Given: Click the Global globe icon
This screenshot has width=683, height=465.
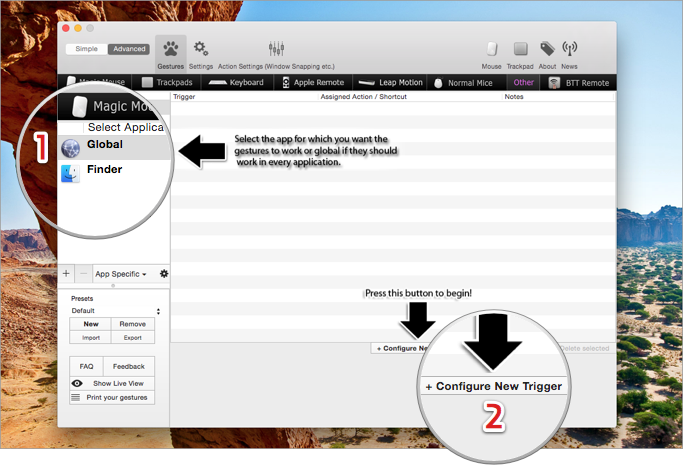Looking at the screenshot, I should coord(71,148).
